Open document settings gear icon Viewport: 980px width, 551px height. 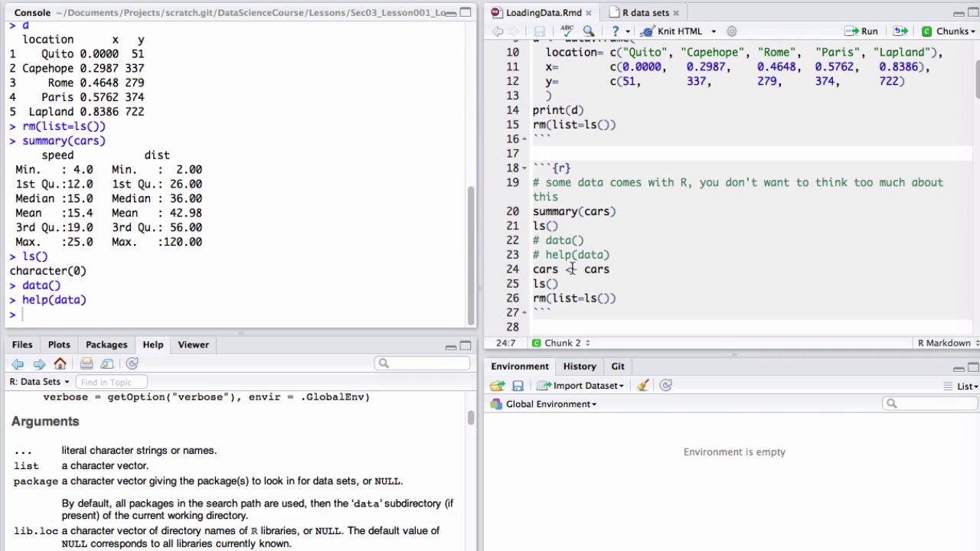(732, 31)
